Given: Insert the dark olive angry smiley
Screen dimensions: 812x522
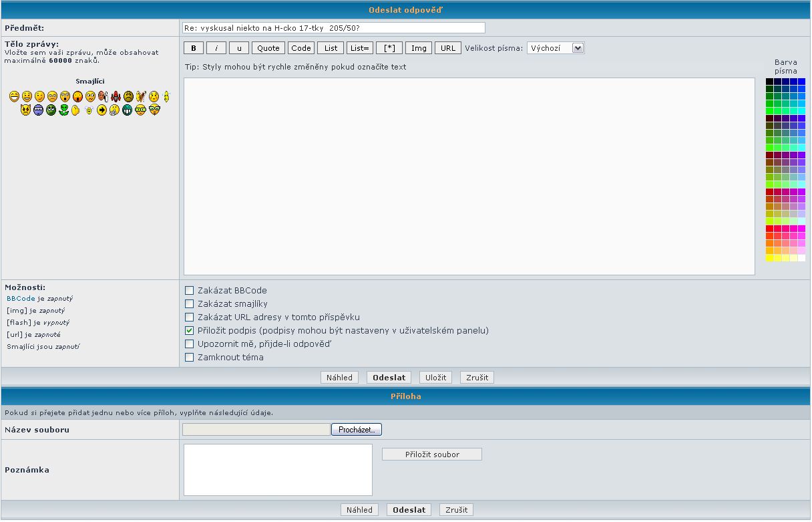Looking at the screenshot, I should click(x=128, y=97).
